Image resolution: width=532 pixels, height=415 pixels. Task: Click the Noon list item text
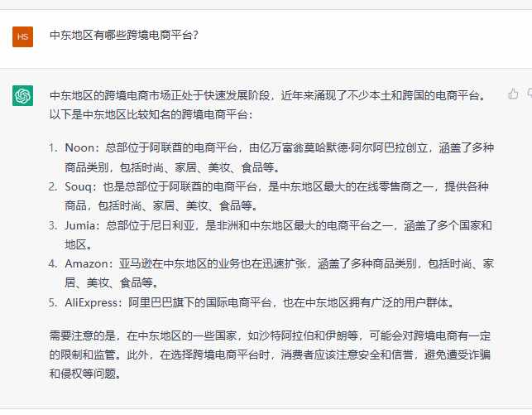click(279, 157)
